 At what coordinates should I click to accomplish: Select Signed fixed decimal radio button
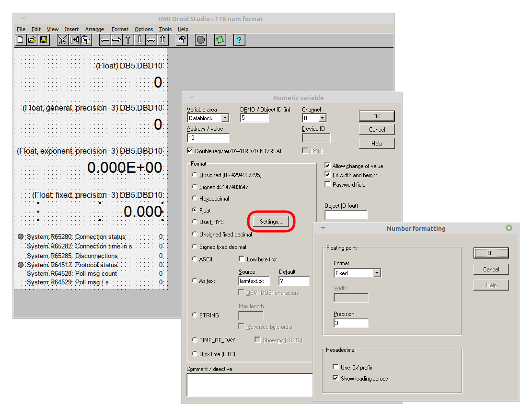click(x=195, y=247)
